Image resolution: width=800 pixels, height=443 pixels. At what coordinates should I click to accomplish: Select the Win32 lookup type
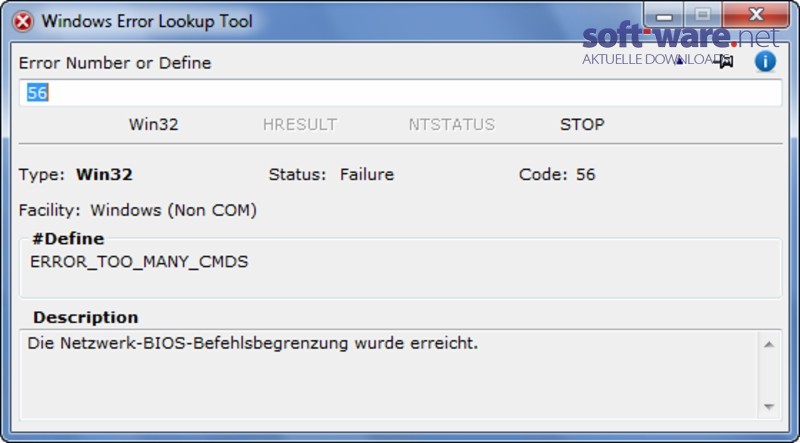[154, 125]
